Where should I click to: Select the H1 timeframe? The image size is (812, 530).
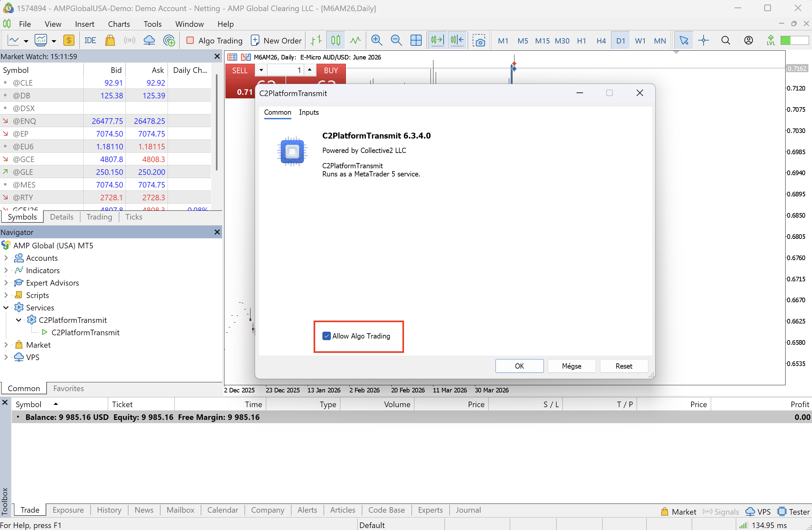point(581,41)
